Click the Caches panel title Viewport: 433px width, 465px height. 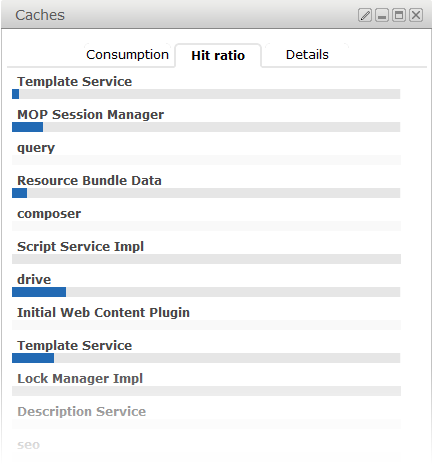40,15
